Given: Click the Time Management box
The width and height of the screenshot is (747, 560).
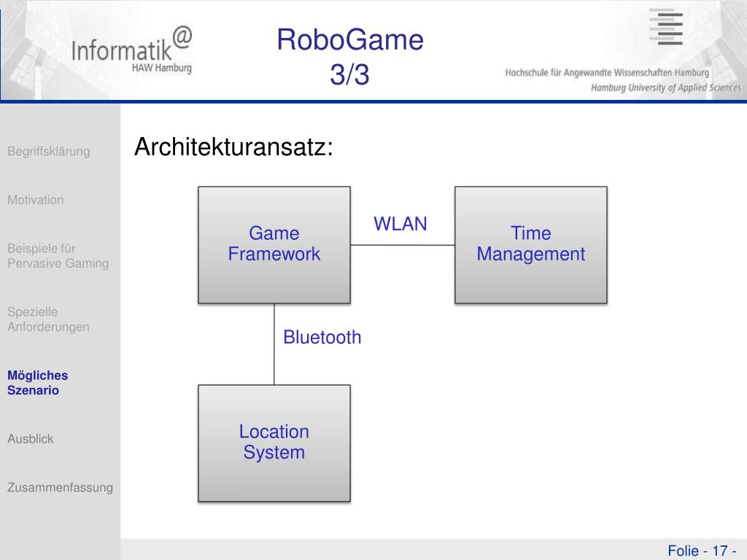Looking at the screenshot, I should click(531, 245).
